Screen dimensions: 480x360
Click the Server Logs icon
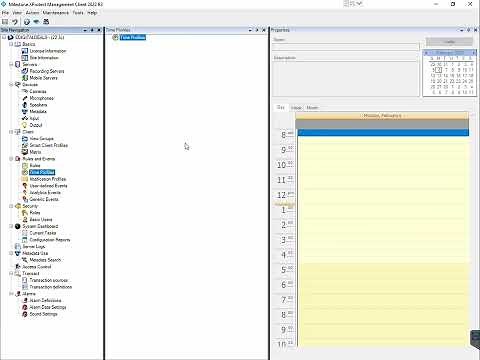click(18, 246)
